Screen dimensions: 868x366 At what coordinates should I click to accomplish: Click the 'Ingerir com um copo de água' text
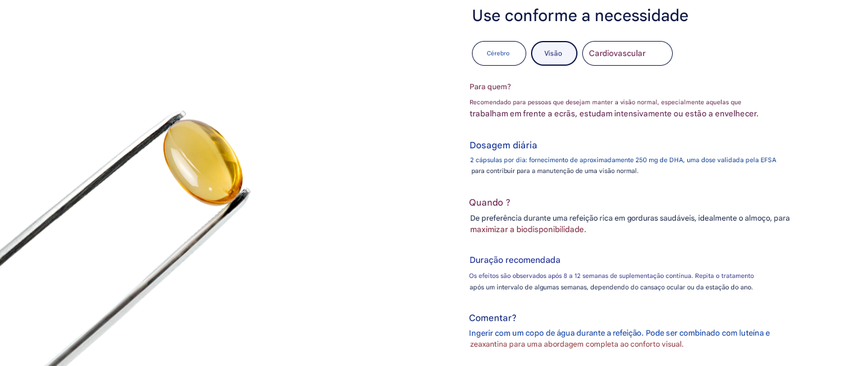619,333
